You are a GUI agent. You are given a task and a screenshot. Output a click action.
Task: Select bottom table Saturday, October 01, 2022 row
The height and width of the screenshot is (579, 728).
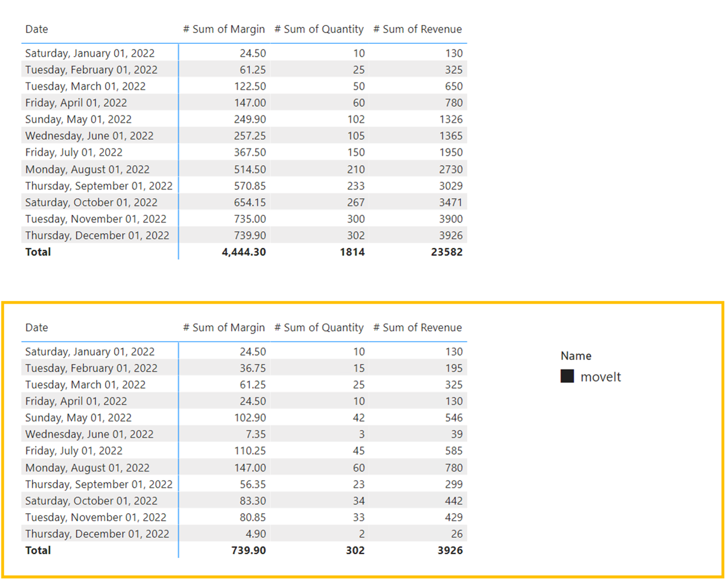[244, 501]
